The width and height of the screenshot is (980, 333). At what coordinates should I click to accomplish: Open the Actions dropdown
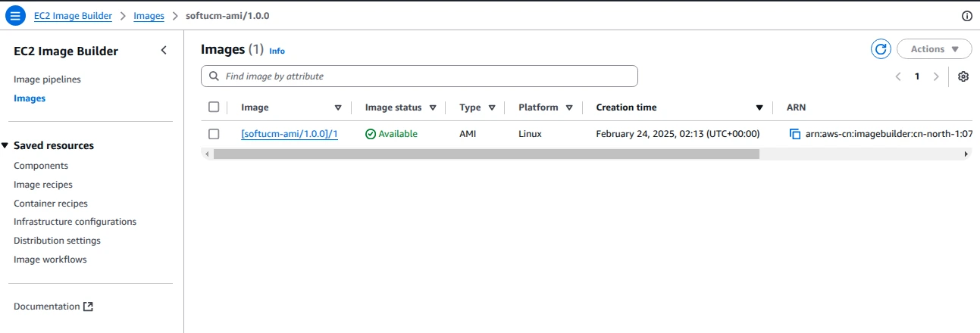[x=934, y=49]
